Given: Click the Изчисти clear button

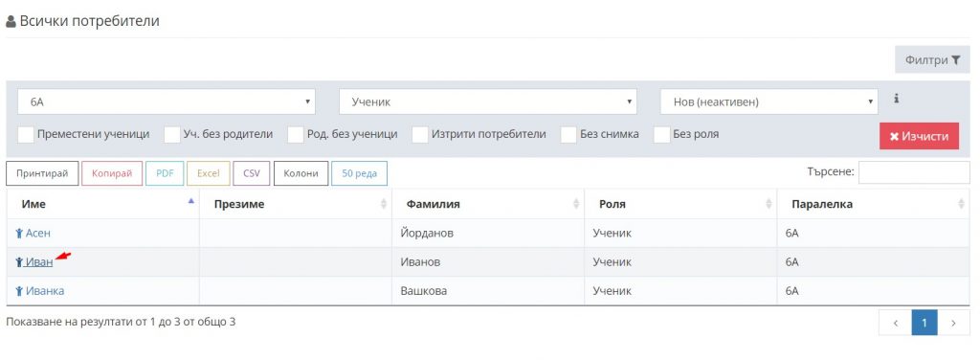Looking at the screenshot, I should tap(919, 136).
